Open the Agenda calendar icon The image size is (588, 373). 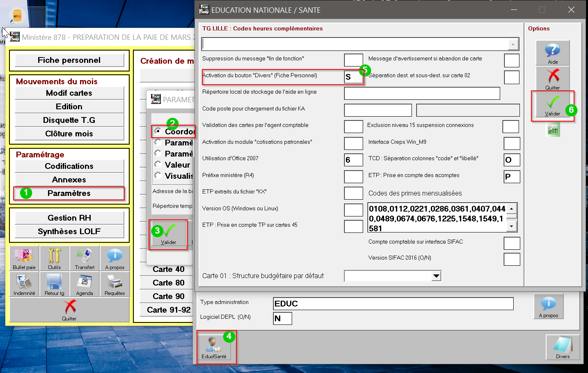click(x=85, y=284)
